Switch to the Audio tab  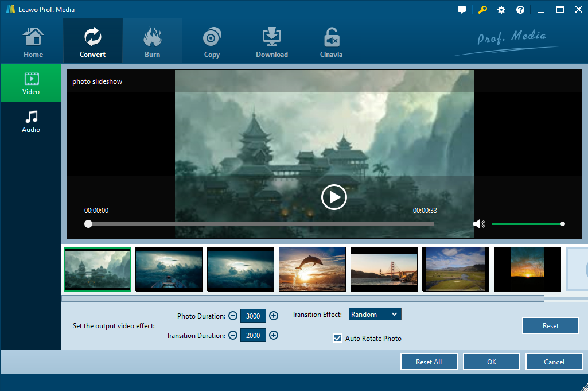pos(31,122)
